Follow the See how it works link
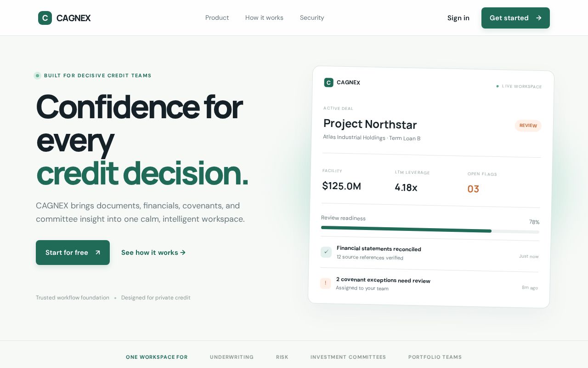Image resolution: width=588 pixels, height=368 pixels. pyautogui.click(x=153, y=253)
